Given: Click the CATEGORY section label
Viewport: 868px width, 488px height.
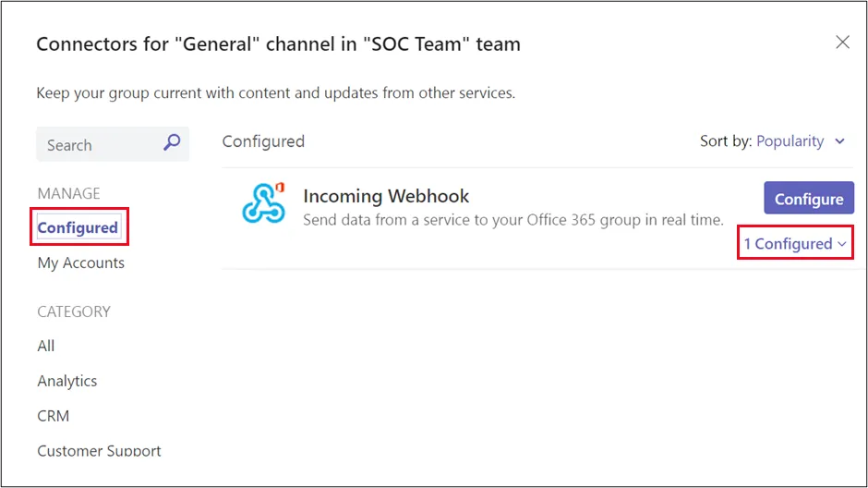Looking at the screenshot, I should pos(74,311).
